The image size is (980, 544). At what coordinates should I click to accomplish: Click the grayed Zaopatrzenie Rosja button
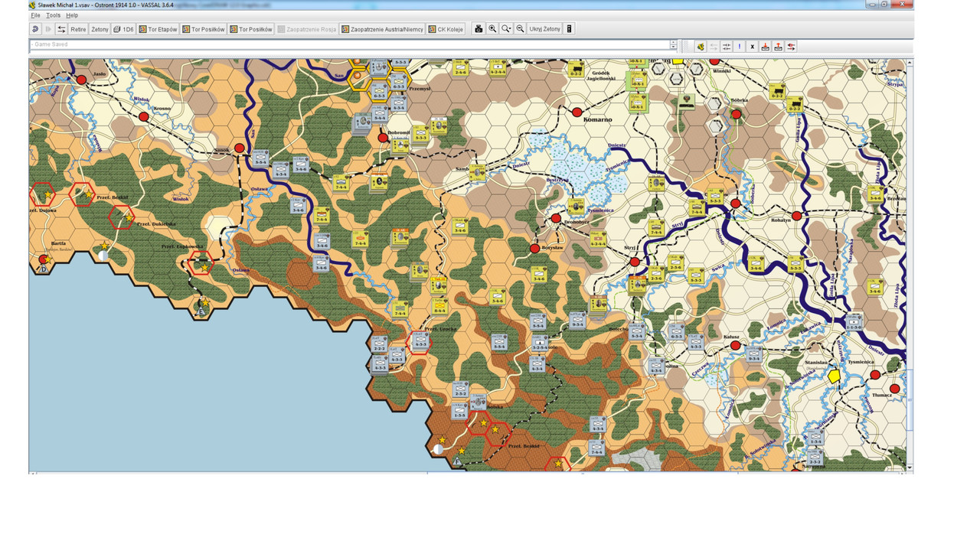tap(306, 29)
